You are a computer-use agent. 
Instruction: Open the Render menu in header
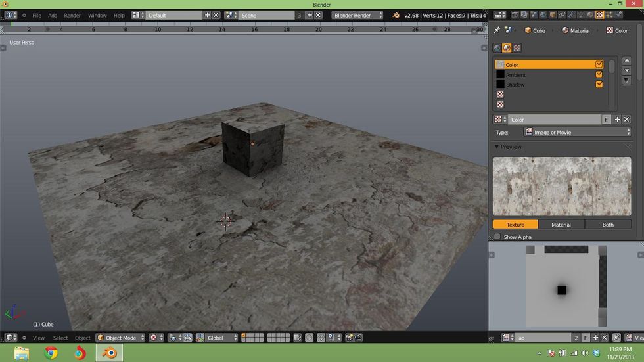72,15
